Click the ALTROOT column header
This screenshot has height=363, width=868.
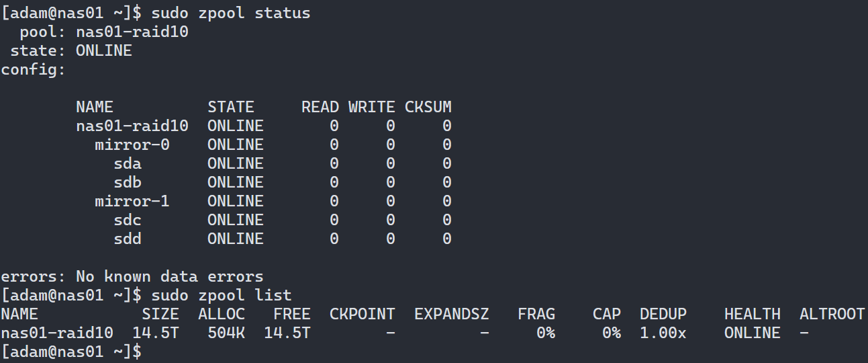tap(832, 314)
